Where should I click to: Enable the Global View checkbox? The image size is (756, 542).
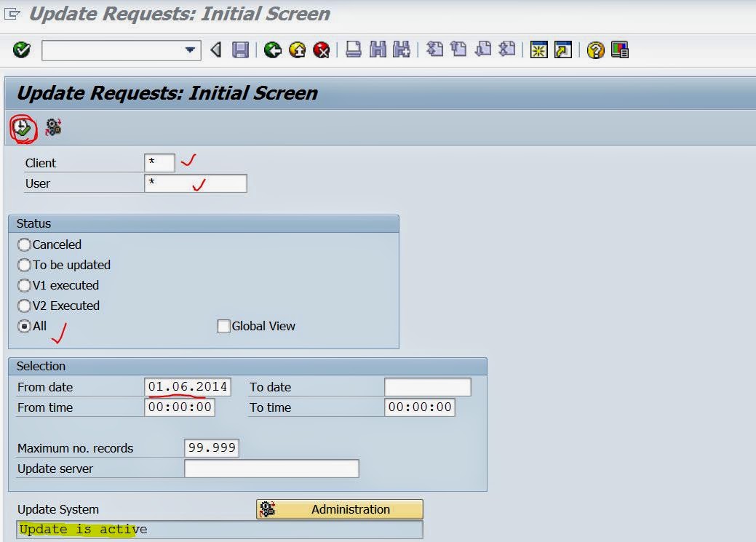(223, 326)
